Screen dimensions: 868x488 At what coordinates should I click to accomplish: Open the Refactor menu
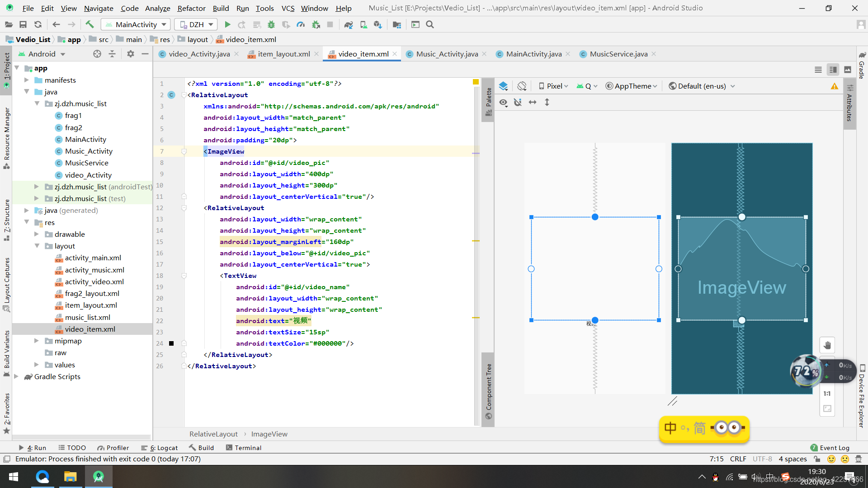point(191,8)
